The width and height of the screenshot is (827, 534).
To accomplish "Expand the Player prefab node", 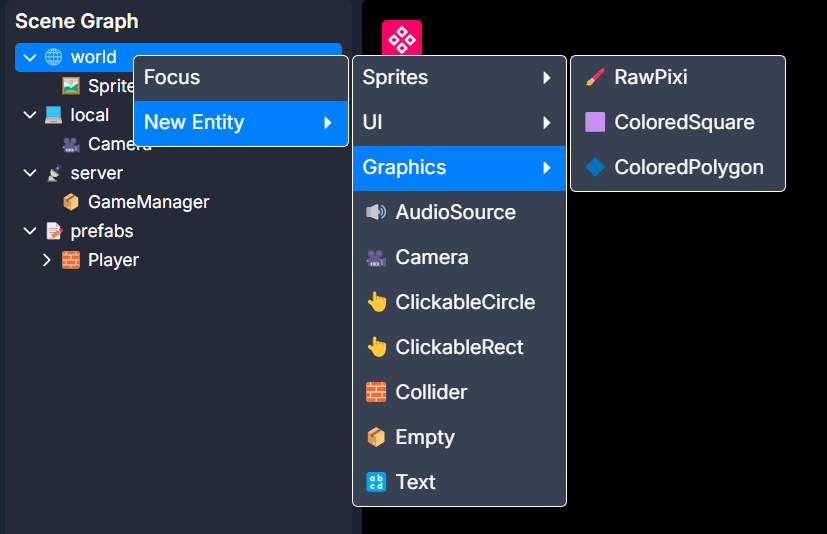I will tap(47, 260).
